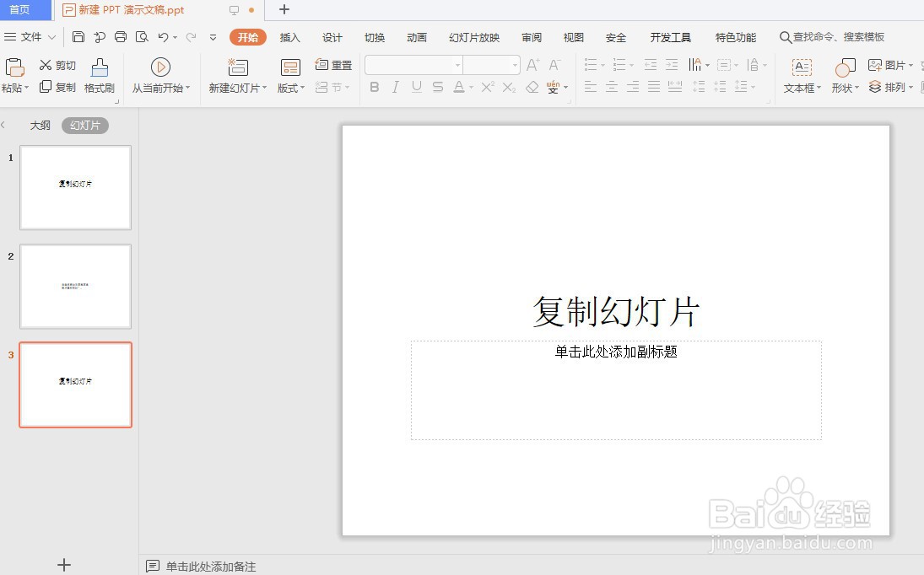
Task: Open the 插入 ribbon tab
Action: click(x=290, y=37)
